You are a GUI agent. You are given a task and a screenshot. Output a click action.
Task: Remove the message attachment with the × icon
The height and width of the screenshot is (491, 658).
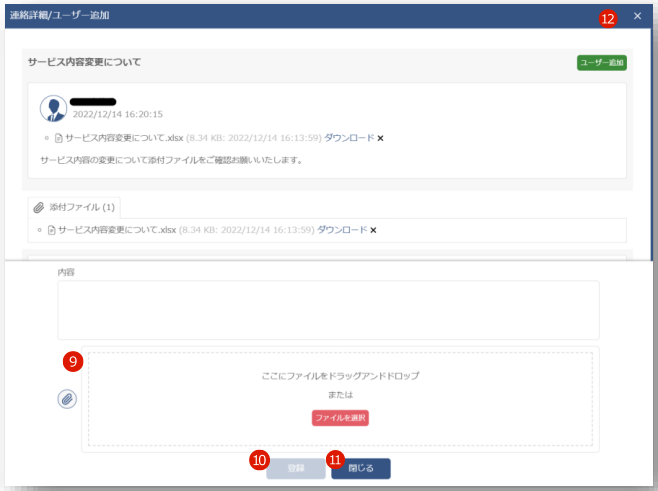381,137
